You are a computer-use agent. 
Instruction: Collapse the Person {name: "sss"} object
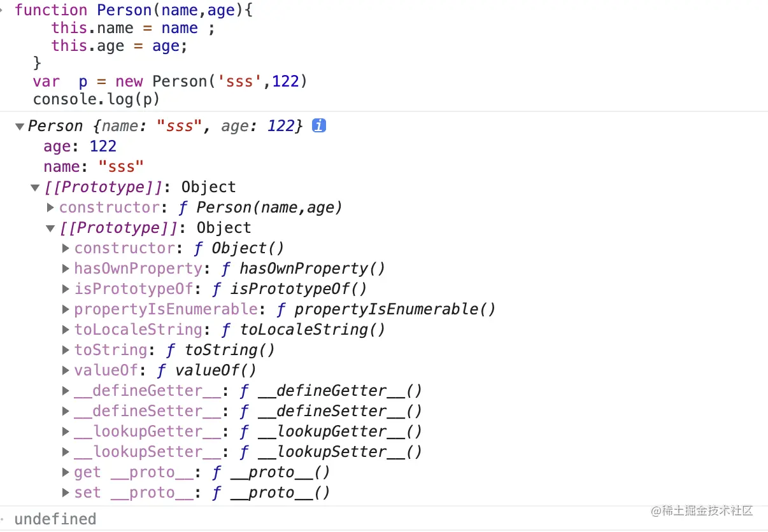19,126
